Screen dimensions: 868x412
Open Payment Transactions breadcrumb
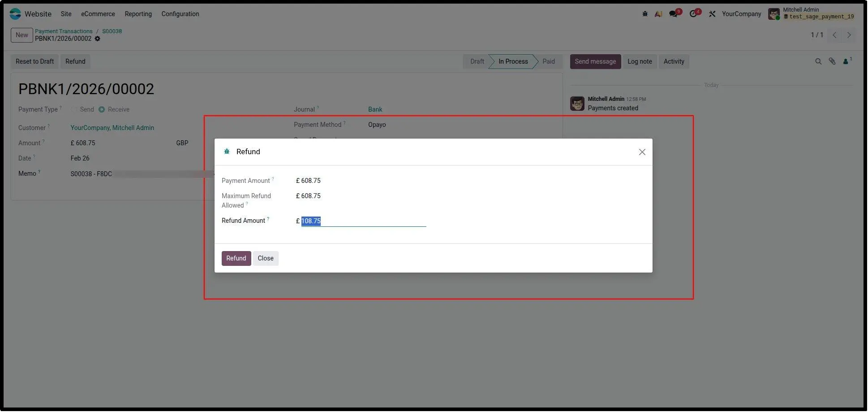coord(64,31)
